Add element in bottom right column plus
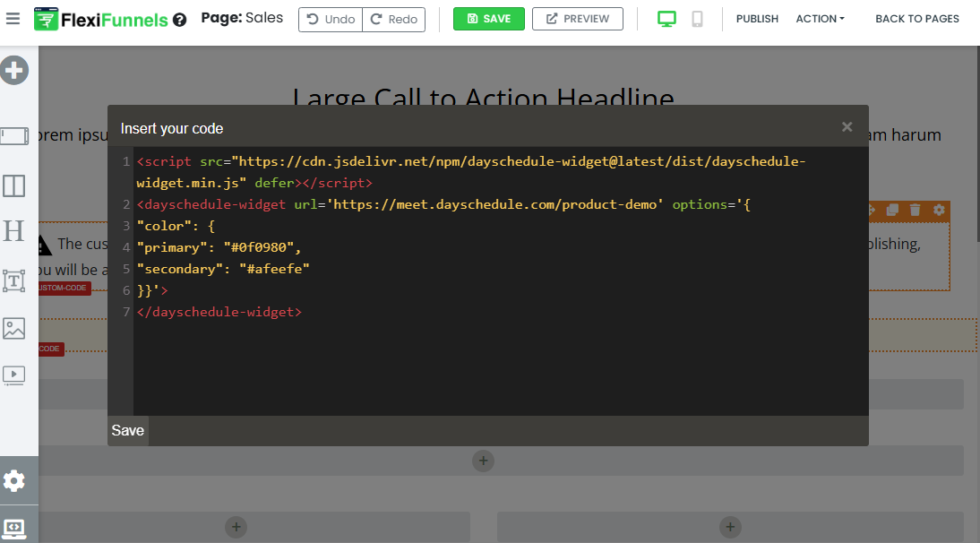 point(730,527)
